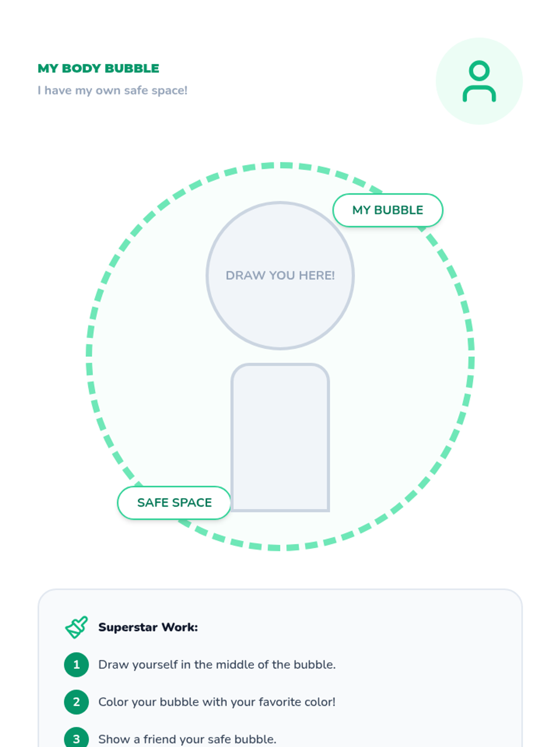Click the person profile icon
Viewport: 560px width, 747px height.
479,81
